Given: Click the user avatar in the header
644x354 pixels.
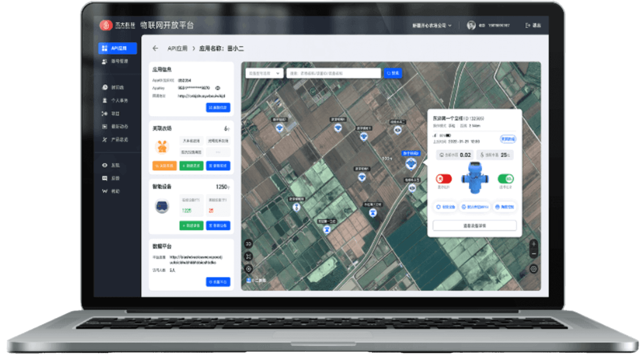Looking at the screenshot, I should click(471, 25).
